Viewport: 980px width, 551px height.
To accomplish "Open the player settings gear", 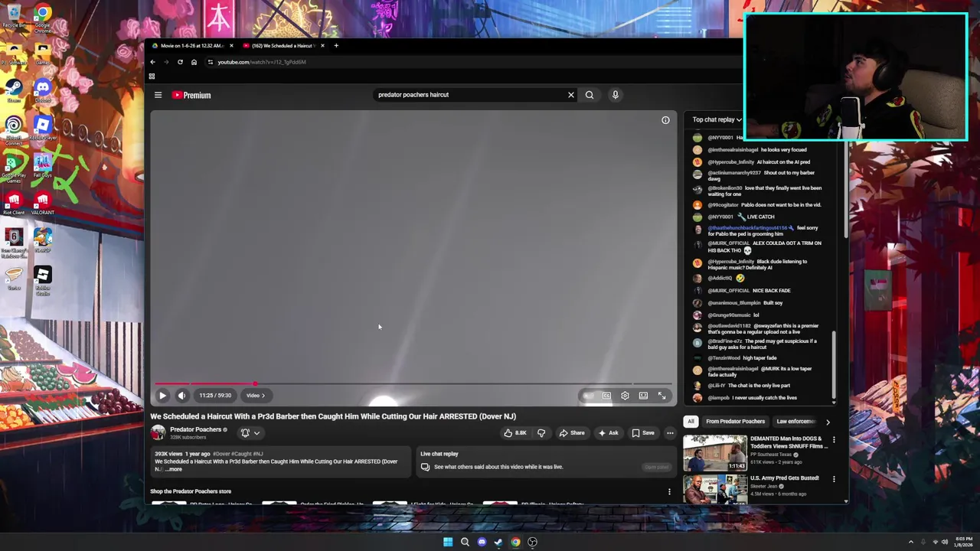I will tap(625, 396).
